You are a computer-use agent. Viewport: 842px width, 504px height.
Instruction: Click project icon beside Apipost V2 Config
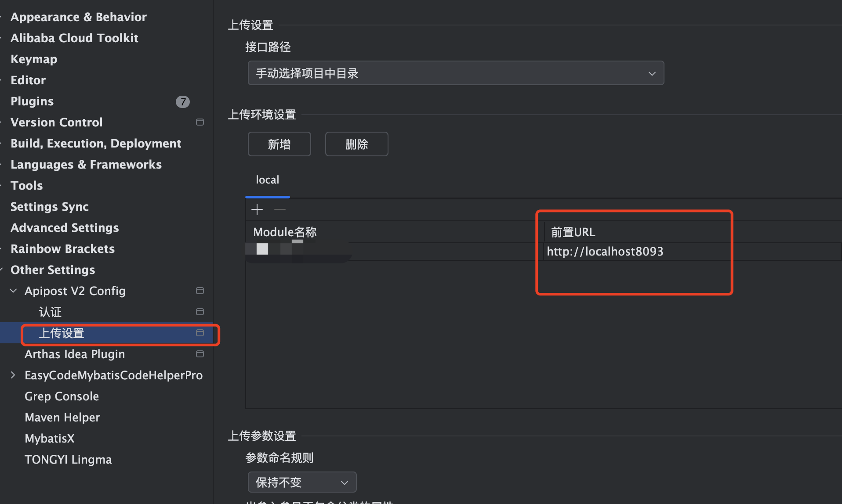pyautogui.click(x=200, y=291)
